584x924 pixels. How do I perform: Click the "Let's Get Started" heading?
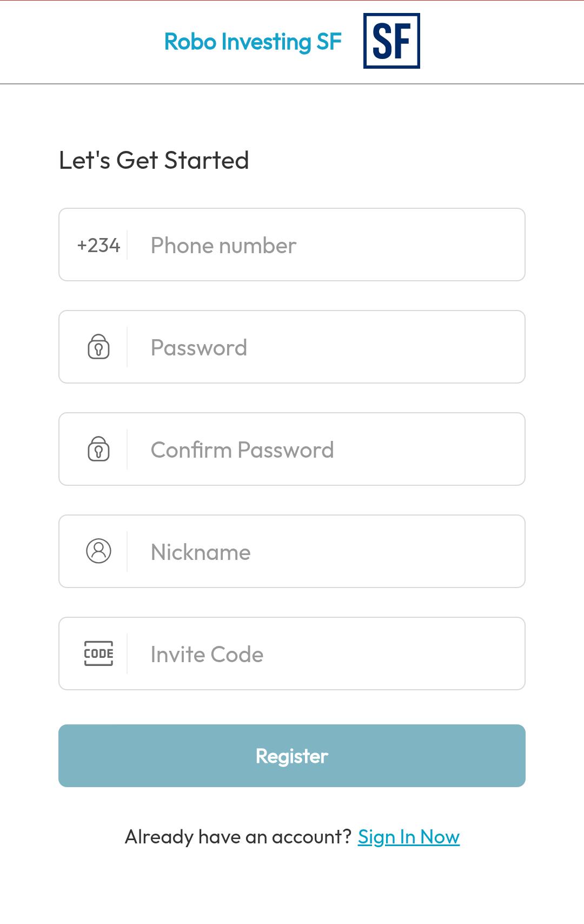click(x=154, y=160)
